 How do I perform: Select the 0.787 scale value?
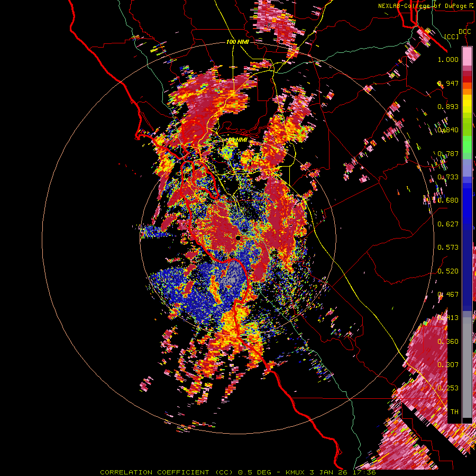tap(448, 153)
